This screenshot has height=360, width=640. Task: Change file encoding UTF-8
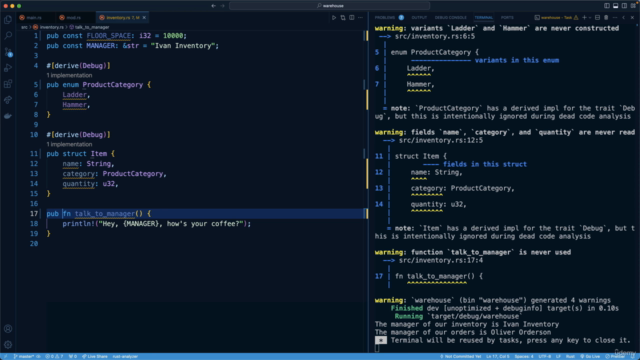coord(545,356)
